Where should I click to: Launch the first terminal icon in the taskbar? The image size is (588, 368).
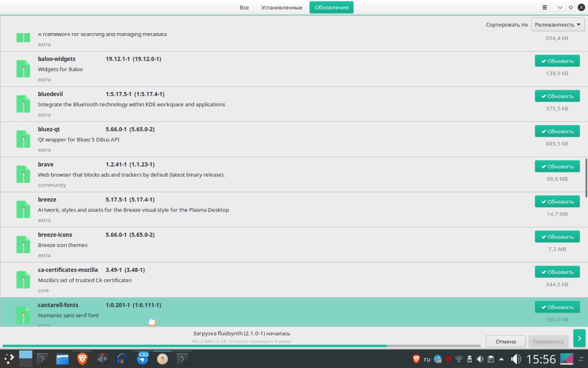(42, 358)
